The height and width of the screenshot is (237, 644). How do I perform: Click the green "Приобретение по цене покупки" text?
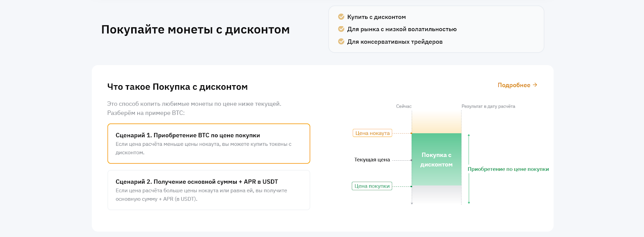[x=508, y=169]
